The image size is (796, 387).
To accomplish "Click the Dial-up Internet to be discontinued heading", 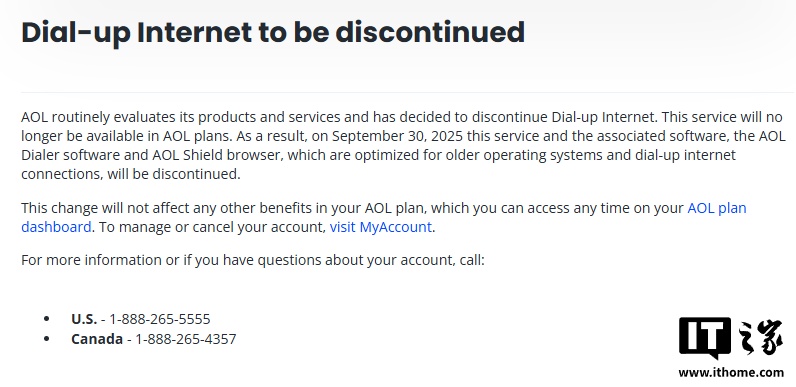I will (x=273, y=32).
